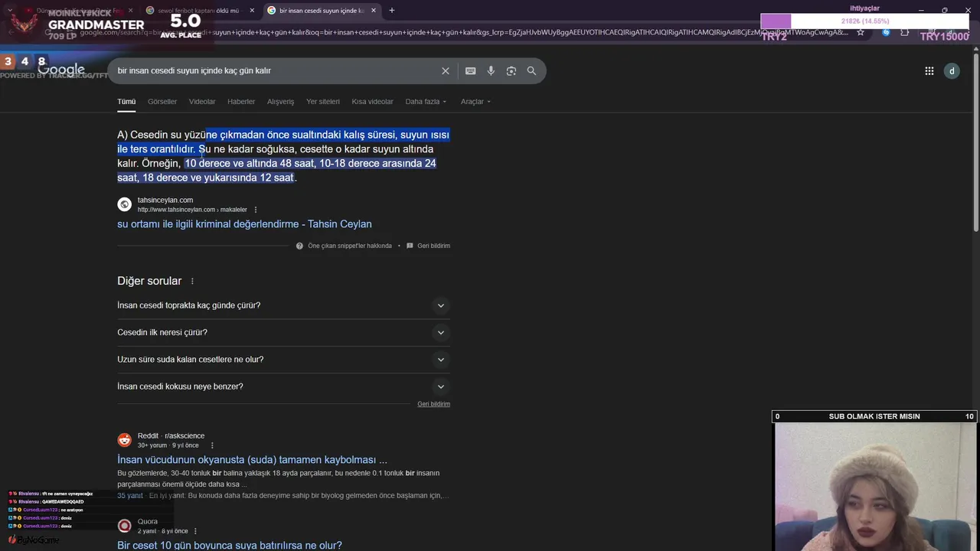980x551 pixels.
Task: Start voice search with the microphone icon
Action: [x=491, y=70]
